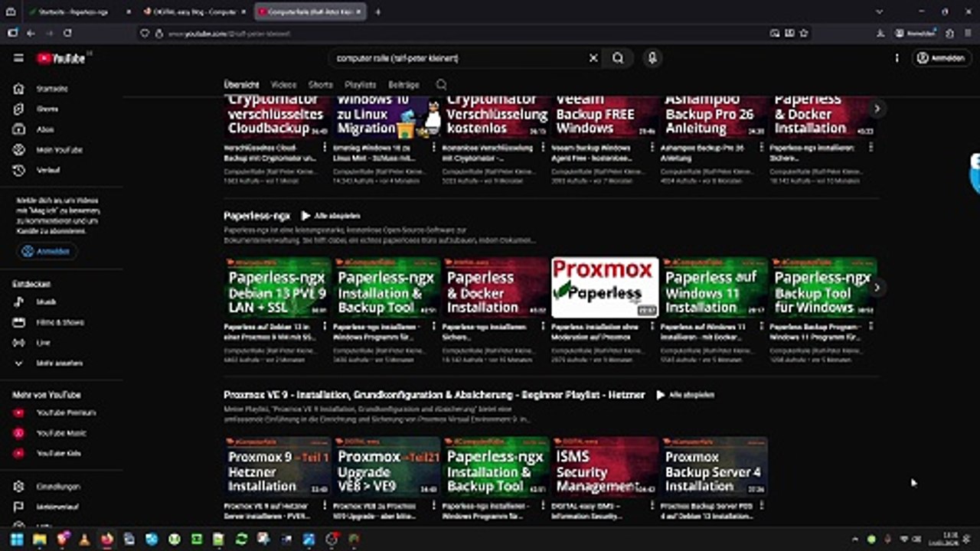Viewport: 980px width, 551px height.
Task: Open Paperless auf Windows 11 Installation thumbnail
Action: pos(714,288)
